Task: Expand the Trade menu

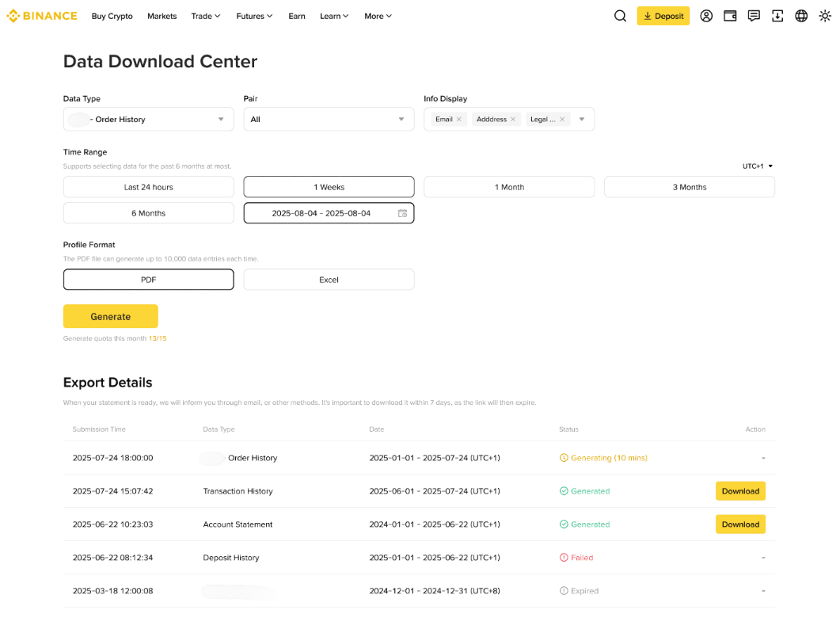Action: (x=206, y=16)
